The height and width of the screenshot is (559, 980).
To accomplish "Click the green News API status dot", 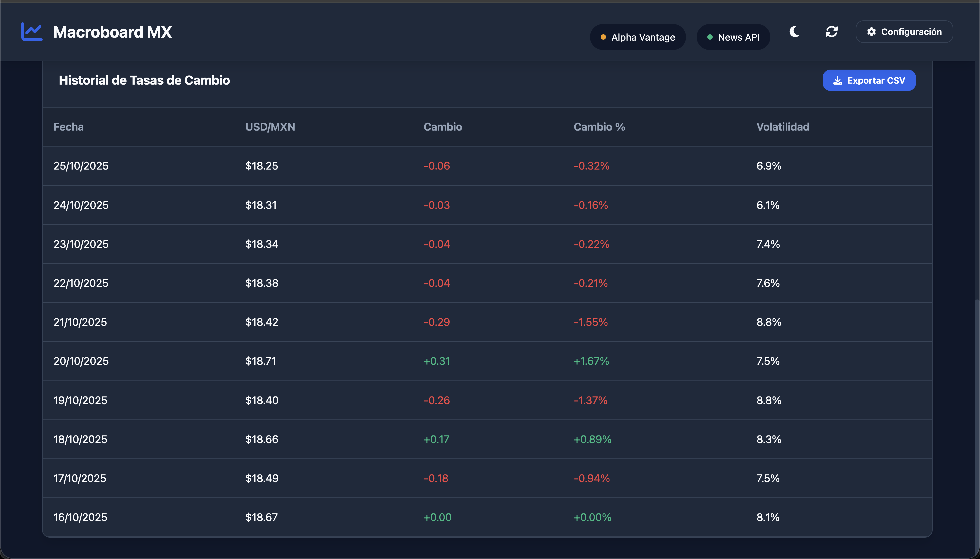I will click(x=710, y=37).
